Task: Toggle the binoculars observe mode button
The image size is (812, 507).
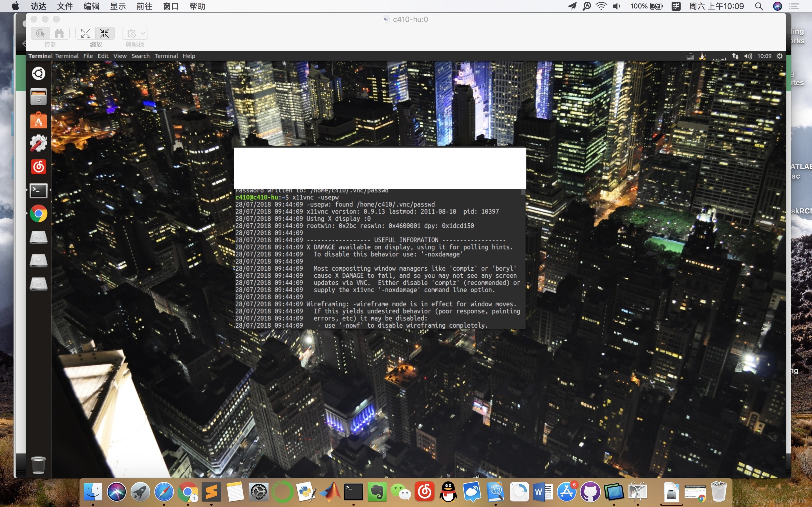Action: click(x=59, y=33)
